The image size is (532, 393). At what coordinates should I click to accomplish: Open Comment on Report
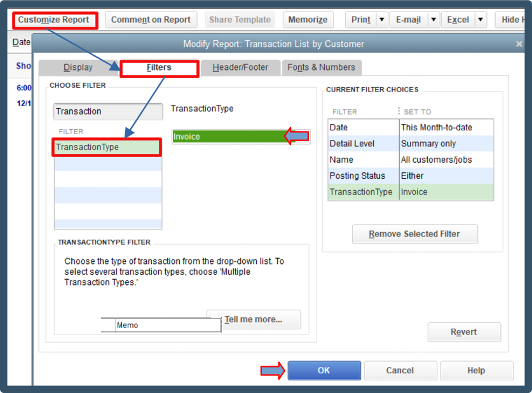[151, 20]
